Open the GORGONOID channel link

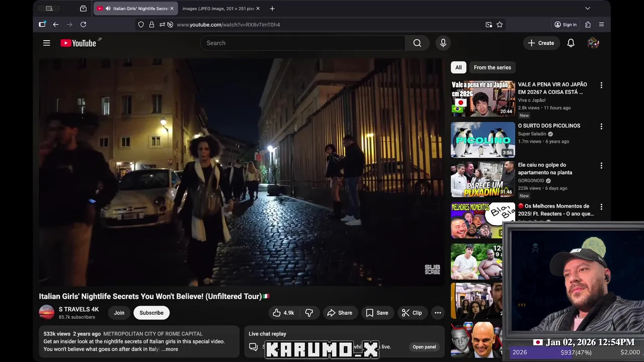point(531,180)
